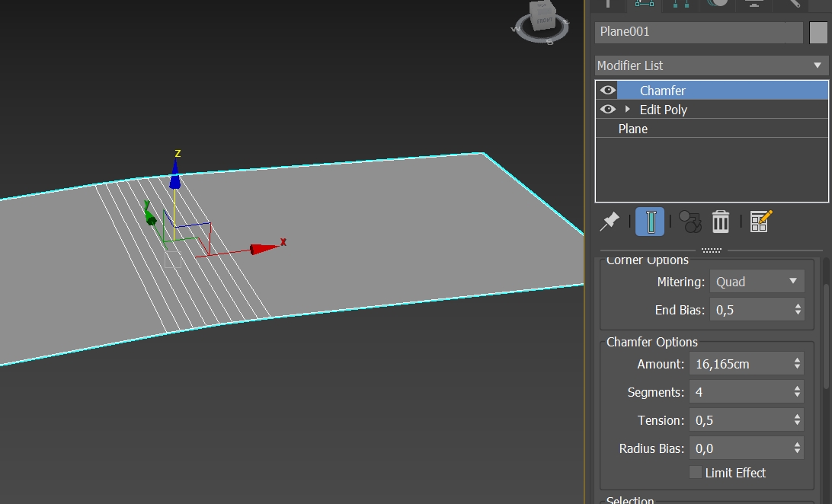
Task: Toggle visibility of the Edit Poly modifier
Action: click(x=607, y=109)
